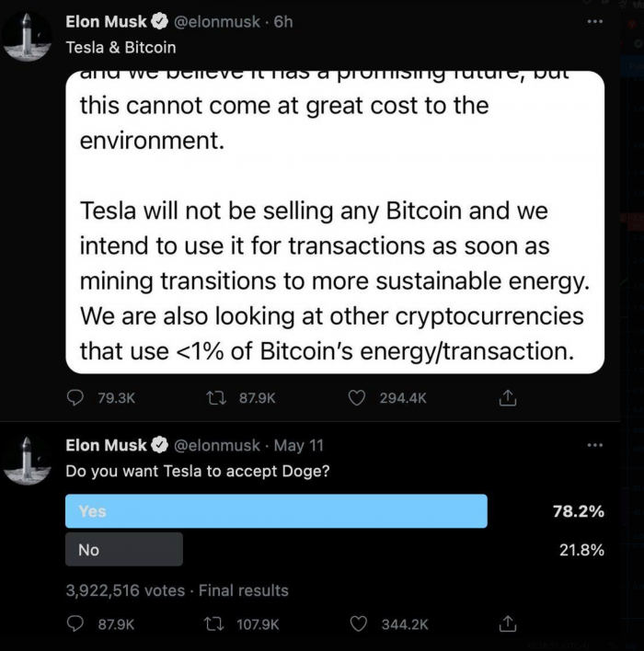The height and width of the screenshot is (651, 644).
Task: Open the 6h timestamp link
Action: [283, 22]
